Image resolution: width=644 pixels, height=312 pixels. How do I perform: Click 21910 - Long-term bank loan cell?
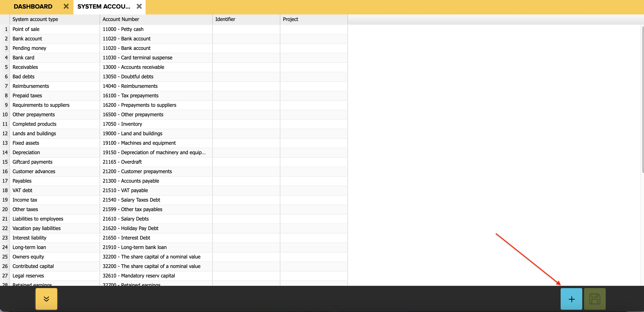pyautogui.click(x=135, y=247)
